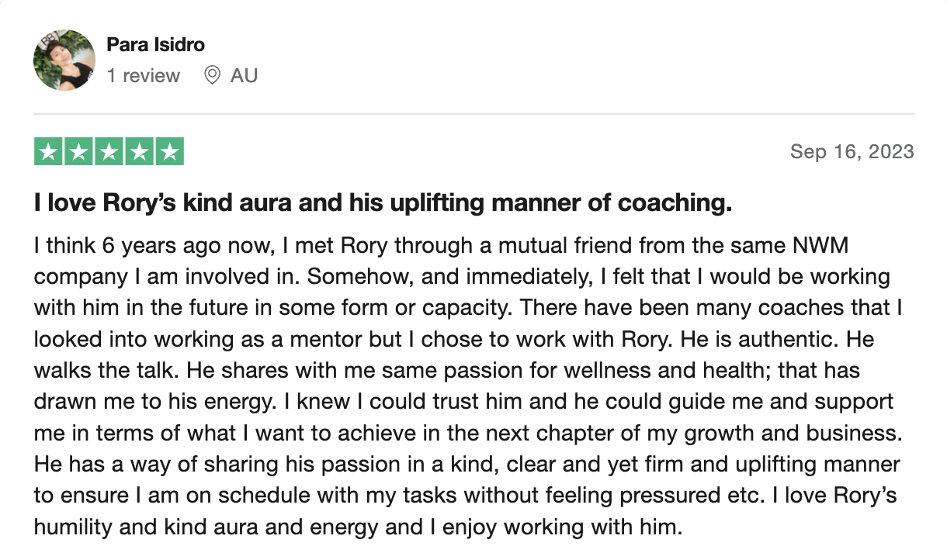Select the '1 review' count text
The image size is (947, 560).
tap(144, 76)
